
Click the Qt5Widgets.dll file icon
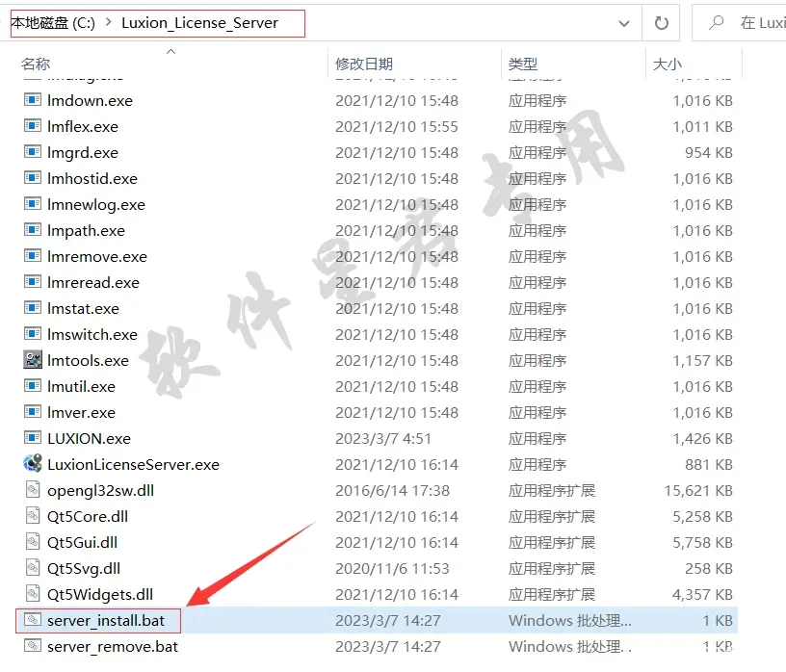(x=33, y=594)
